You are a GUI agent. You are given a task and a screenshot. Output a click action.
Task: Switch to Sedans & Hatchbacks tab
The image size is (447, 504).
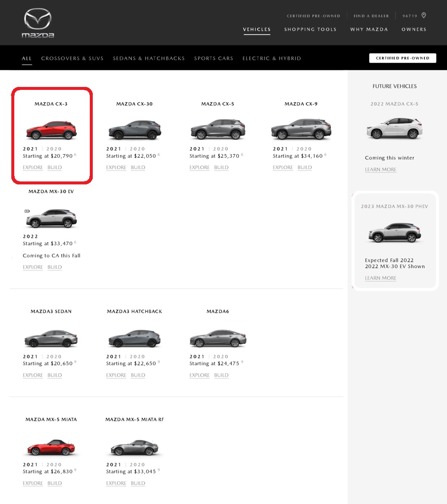(x=149, y=58)
